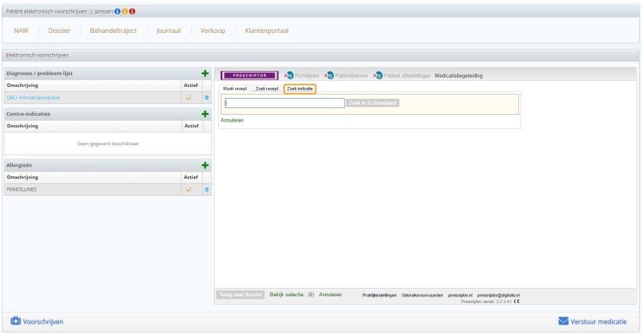
Task: Open the NHG icon beside Richtlijnen
Action: click(289, 75)
